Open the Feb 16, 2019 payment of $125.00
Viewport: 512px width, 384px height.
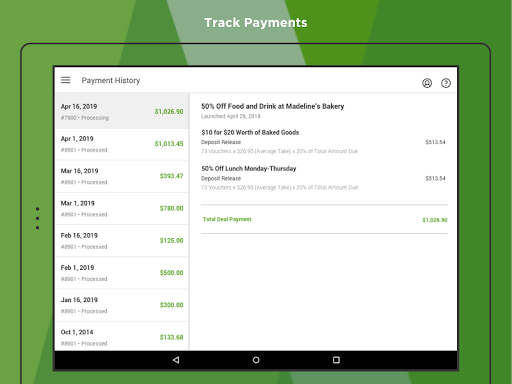pos(122,241)
